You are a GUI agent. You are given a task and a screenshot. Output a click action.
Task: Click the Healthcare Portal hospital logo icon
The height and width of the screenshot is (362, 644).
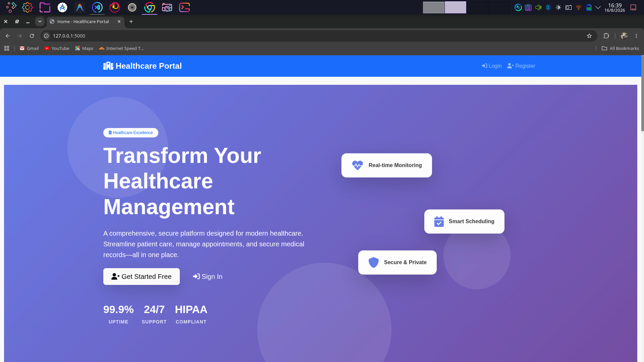tap(108, 66)
